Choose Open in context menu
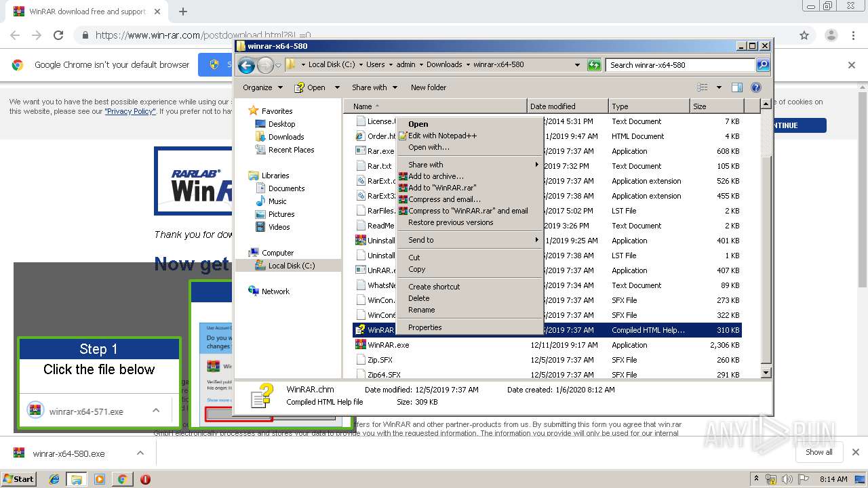This screenshot has height=488, width=868. point(469,124)
